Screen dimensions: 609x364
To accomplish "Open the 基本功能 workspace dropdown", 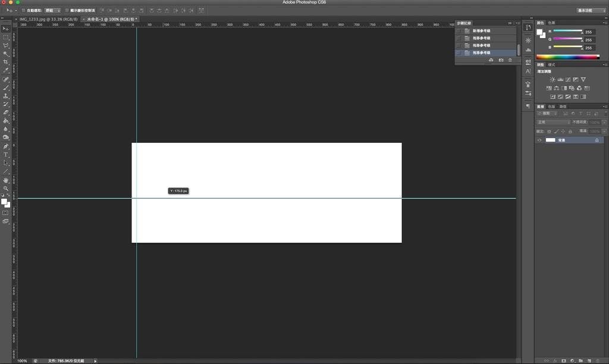I will point(591,10).
